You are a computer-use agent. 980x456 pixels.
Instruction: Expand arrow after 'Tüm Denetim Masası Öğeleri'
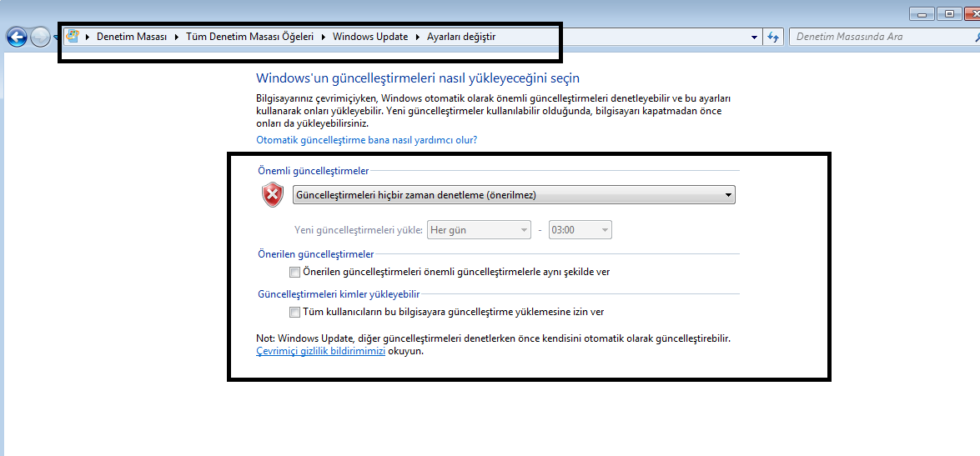tap(323, 37)
